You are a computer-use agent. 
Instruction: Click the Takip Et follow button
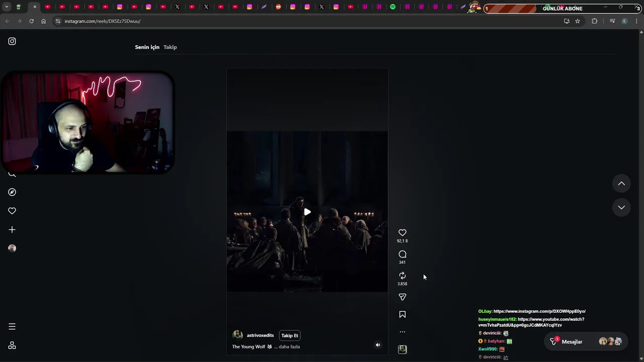tap(290, 335)
